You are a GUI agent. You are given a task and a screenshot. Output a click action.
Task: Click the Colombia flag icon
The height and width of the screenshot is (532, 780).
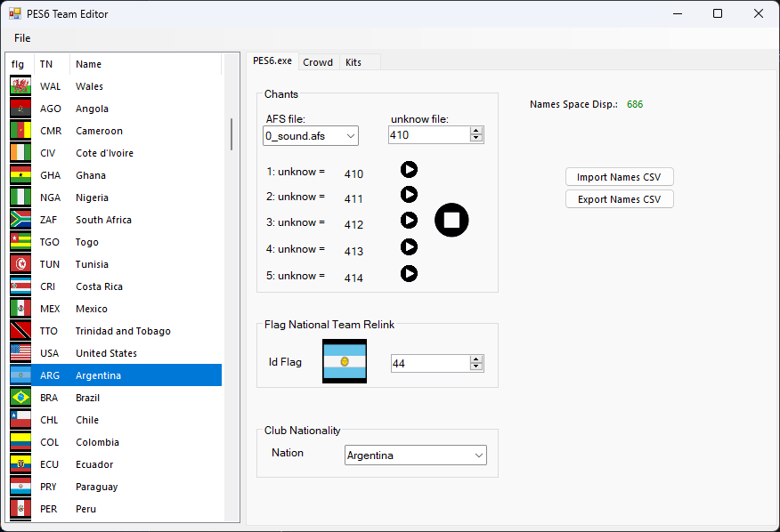pos(20,442)
